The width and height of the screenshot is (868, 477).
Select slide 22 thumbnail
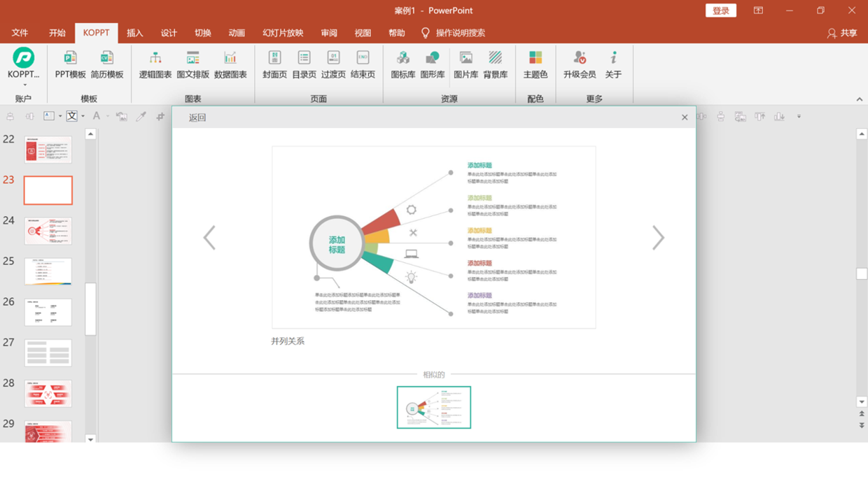[x=48, y=150]
